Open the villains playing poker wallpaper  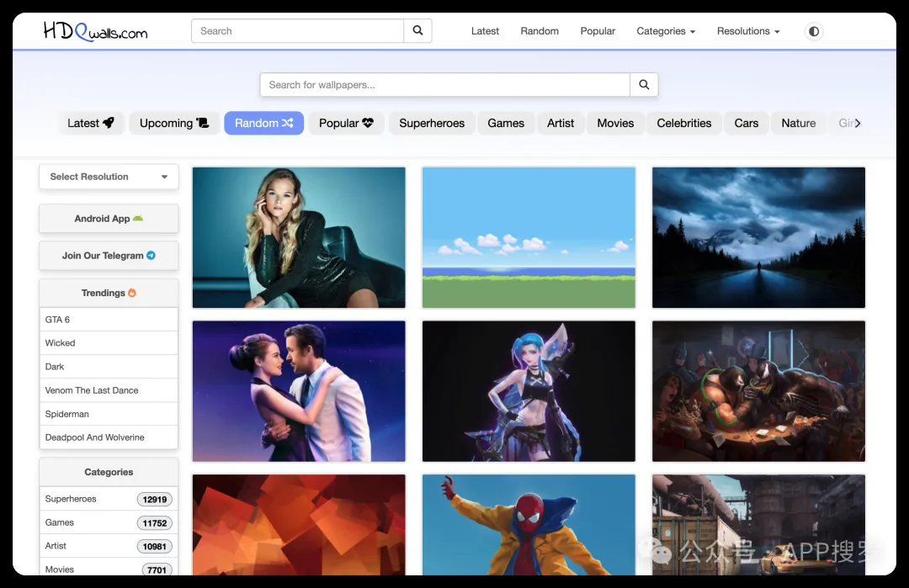tap(758, 391)
